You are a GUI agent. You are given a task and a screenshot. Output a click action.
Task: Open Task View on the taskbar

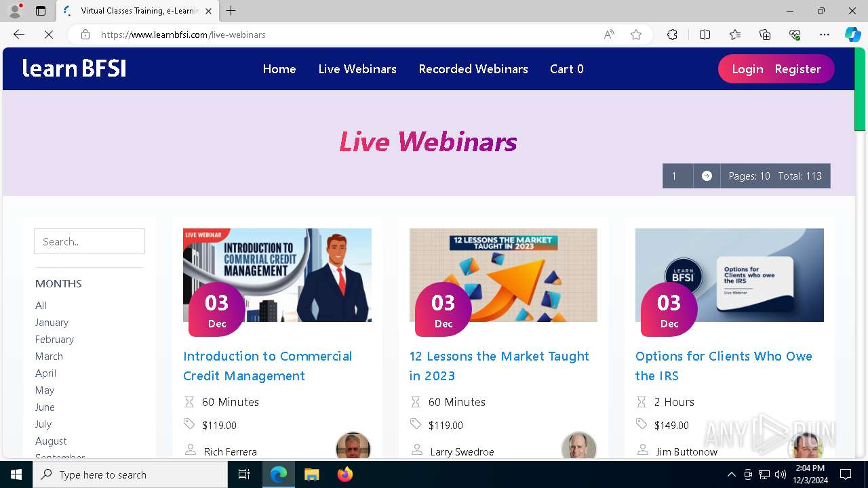point(244,474)
